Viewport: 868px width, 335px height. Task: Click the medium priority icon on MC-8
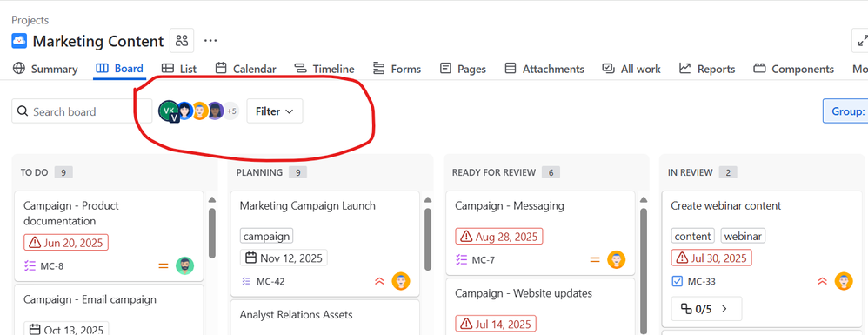click(164, 265)
